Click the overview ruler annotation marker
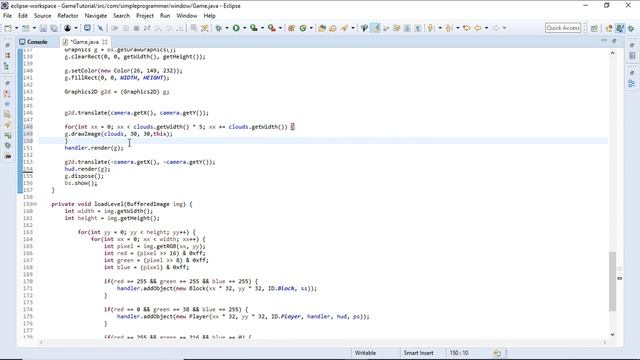Image resolution: width=640 pixels, height=360 pixels. click(x=620, y=278)
